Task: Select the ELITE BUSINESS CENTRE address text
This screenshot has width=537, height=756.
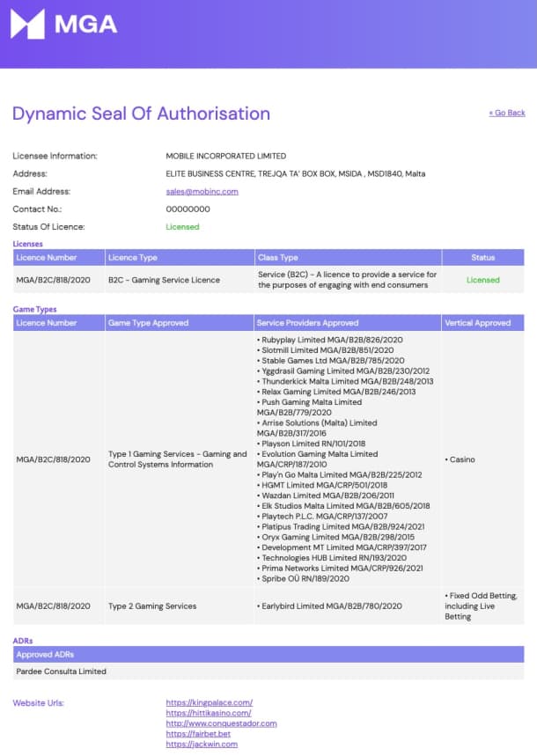Action: tap(296, 173)
